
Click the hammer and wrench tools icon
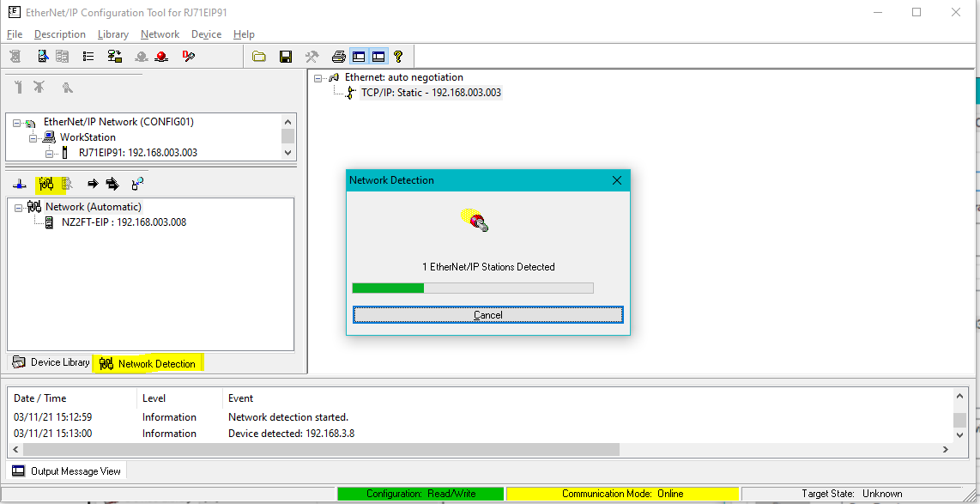[312, 57]
